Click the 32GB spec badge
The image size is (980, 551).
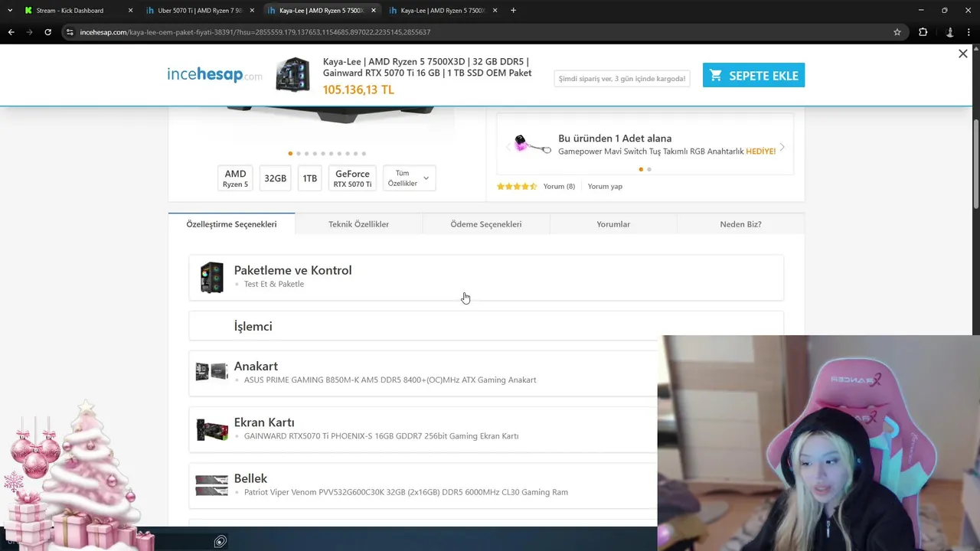point(275,178)
